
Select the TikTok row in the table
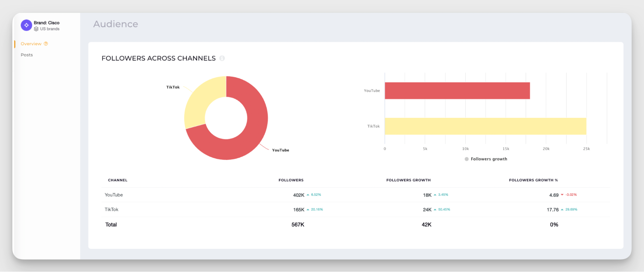click(x=111, y=210)
